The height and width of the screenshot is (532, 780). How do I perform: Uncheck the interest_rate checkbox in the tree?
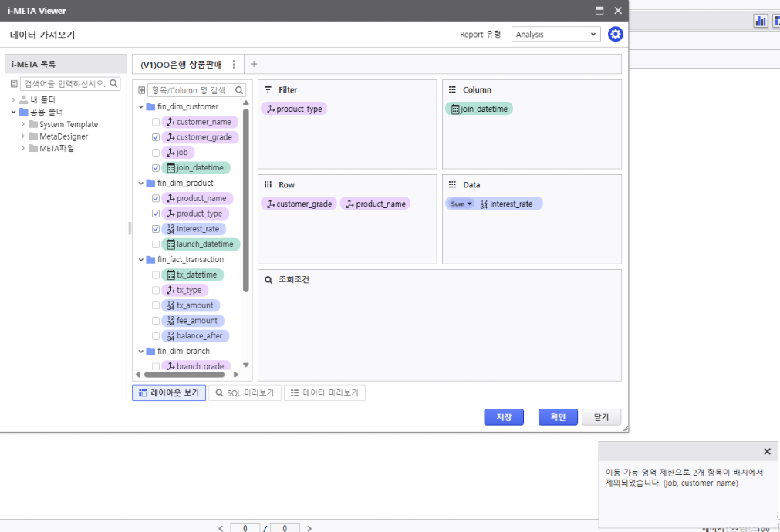156,229
